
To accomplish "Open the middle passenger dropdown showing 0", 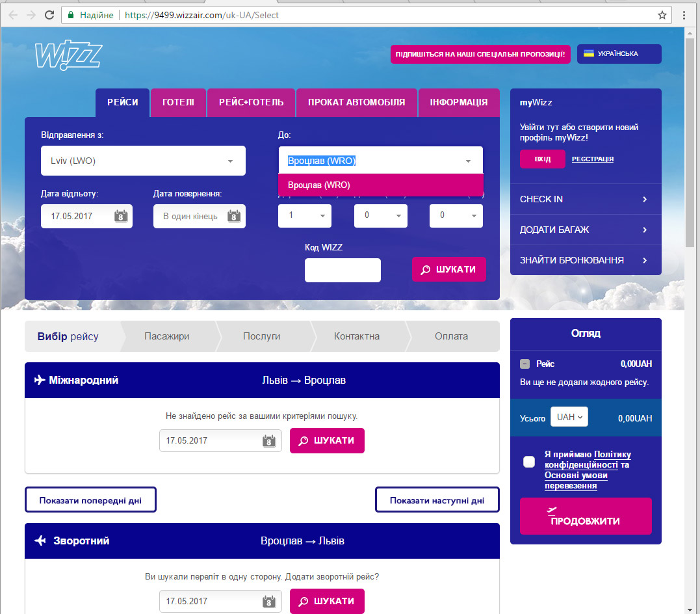I will click(381, 216).
